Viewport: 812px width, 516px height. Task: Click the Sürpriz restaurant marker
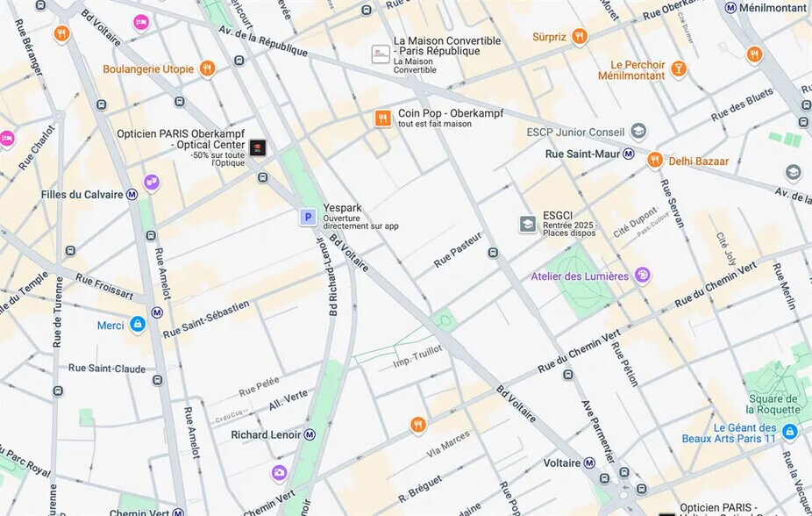coord(580,37)
